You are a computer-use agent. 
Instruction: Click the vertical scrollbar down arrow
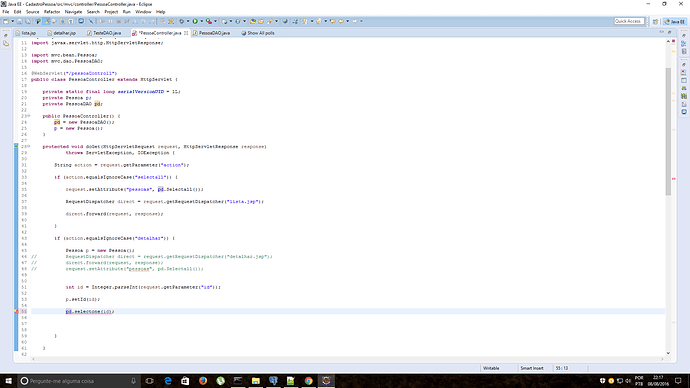click(x=668, y=353)
